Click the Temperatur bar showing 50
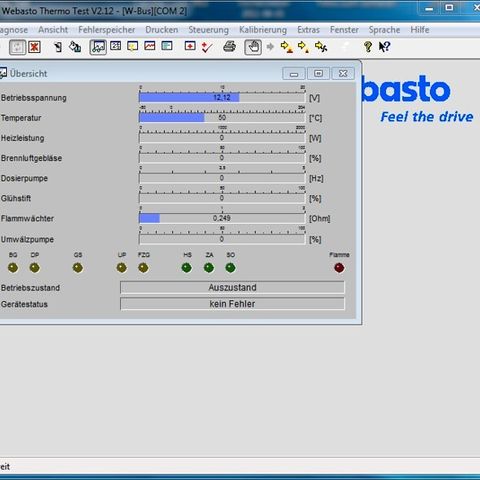The height and width of the screenshot is (480, 480). tap(222, 117)
